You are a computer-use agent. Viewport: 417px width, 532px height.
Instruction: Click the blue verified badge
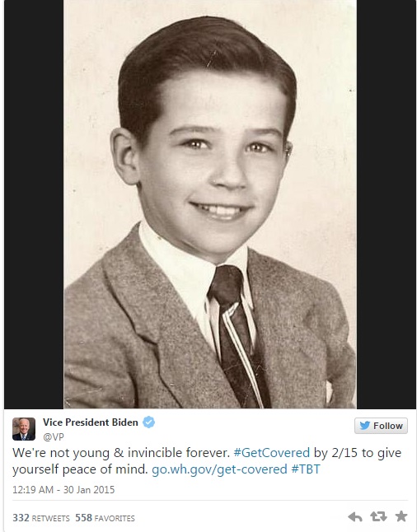pyautogui.click(x=148, y=422)
